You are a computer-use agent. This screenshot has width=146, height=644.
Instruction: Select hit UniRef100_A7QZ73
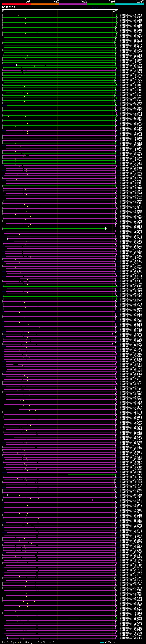click(x=131, y=42)
